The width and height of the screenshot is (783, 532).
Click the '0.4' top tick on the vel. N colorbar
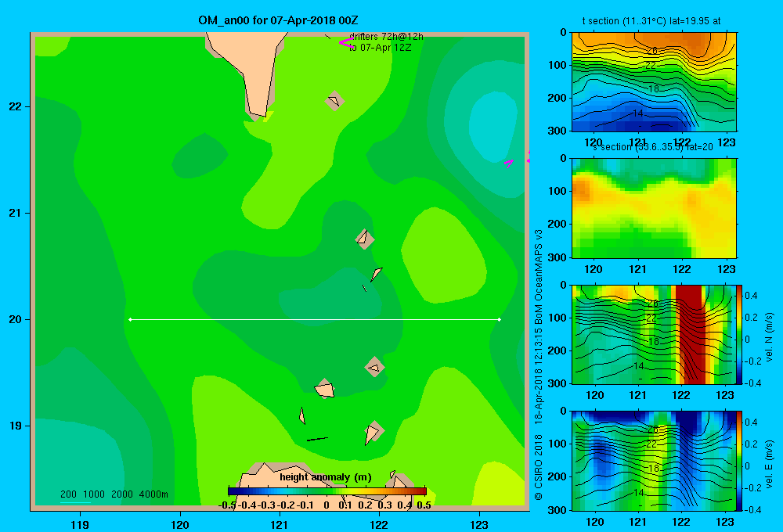tap(752, 296)
